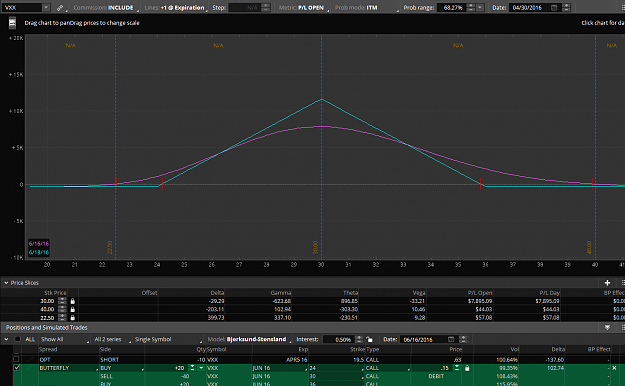The image size is (625, 386).
Task: Open the Show All filter dropdown
Action: click(65, 339)
